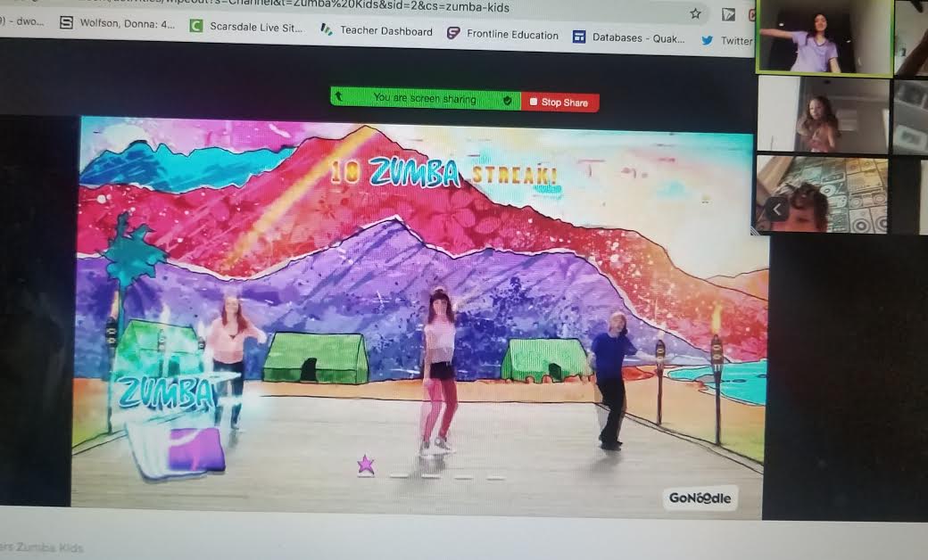Select video thumbnail with boombox patterned rug
Image resolution: width=928 pixels, height=560 pixels.
pos(821,194)
